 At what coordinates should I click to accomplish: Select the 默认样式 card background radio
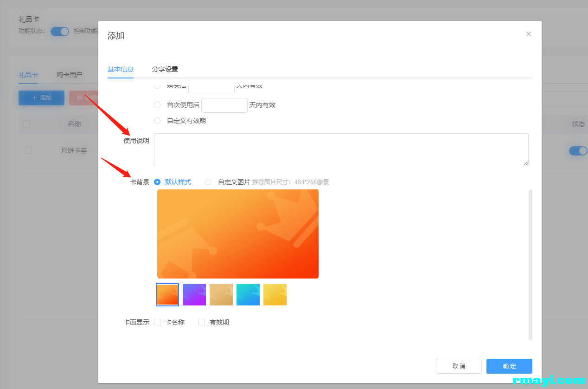[x=157, y=182]
